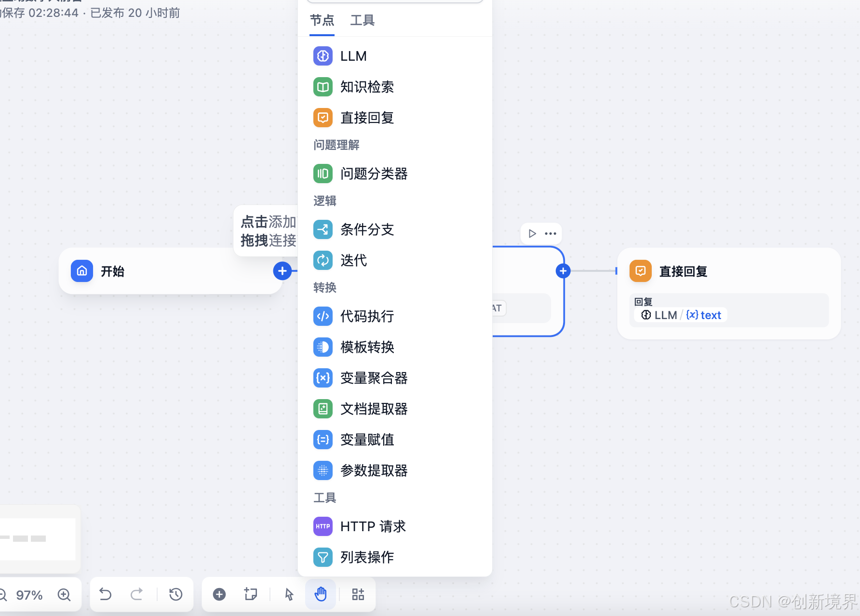Open the zoom level 97% control
This screenshot has width=860, height=616.
(x=29, y=594)
